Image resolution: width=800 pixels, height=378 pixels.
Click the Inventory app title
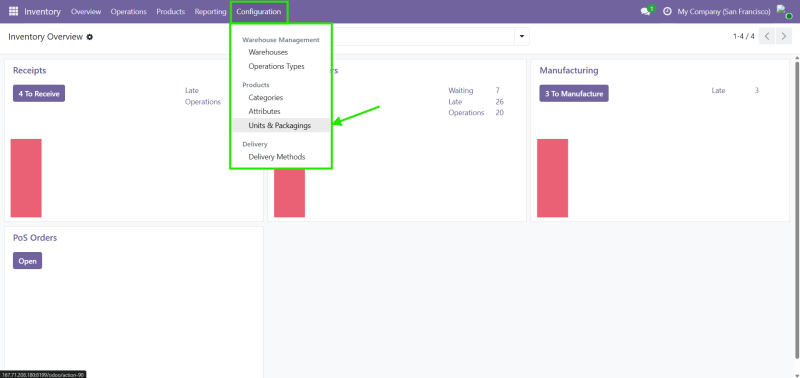(x=42, y=11)
